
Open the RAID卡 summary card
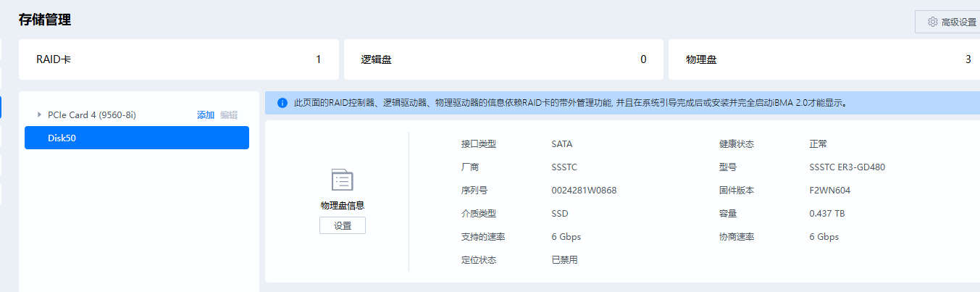(178, 59)
